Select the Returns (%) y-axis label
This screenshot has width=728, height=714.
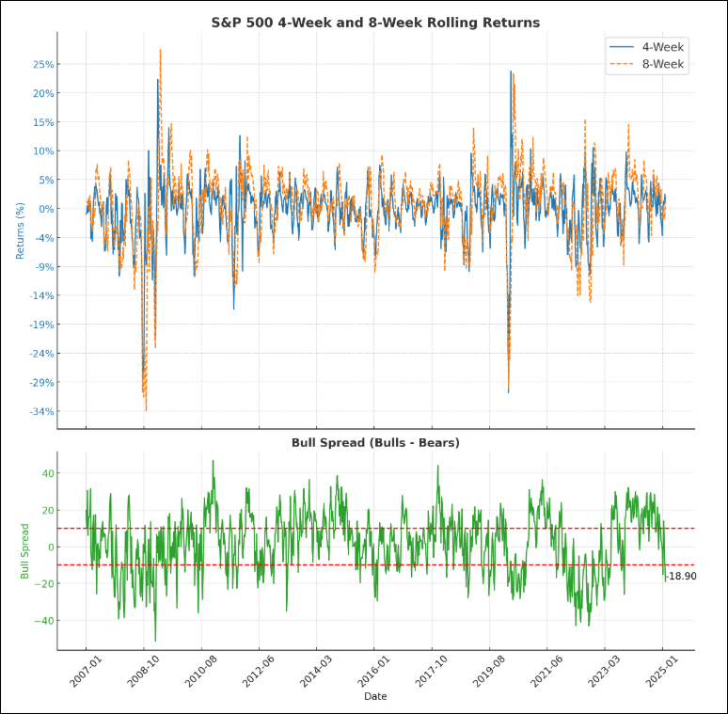[20, 230]
